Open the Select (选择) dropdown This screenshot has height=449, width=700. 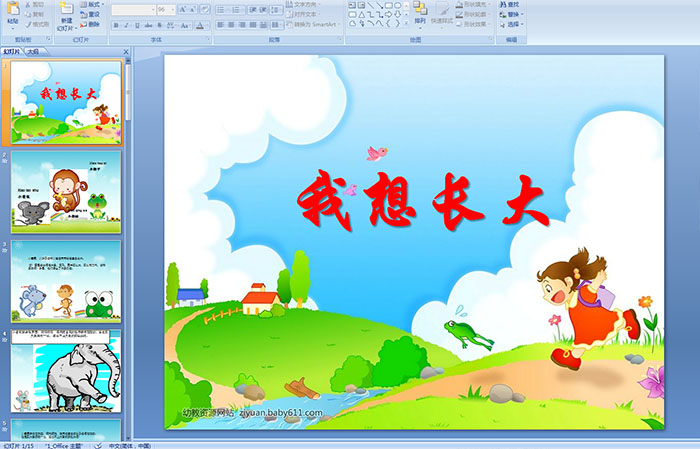(x=512, y=24)
